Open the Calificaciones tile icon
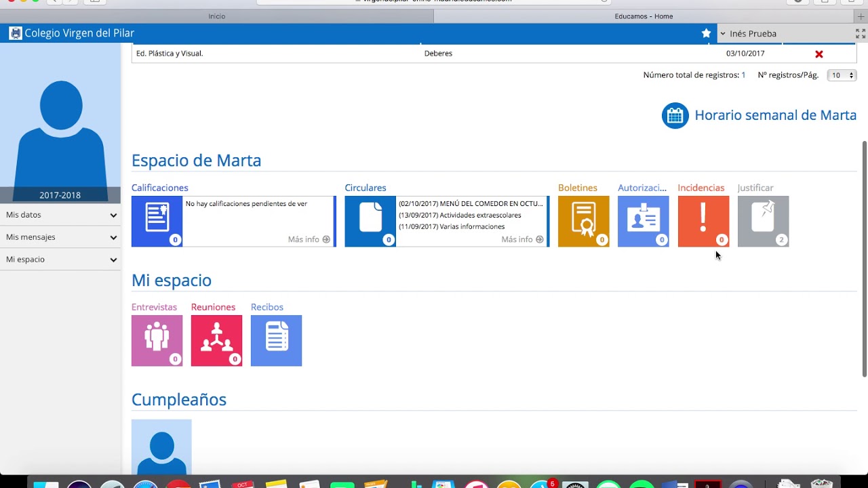 [x=157, y=221]
